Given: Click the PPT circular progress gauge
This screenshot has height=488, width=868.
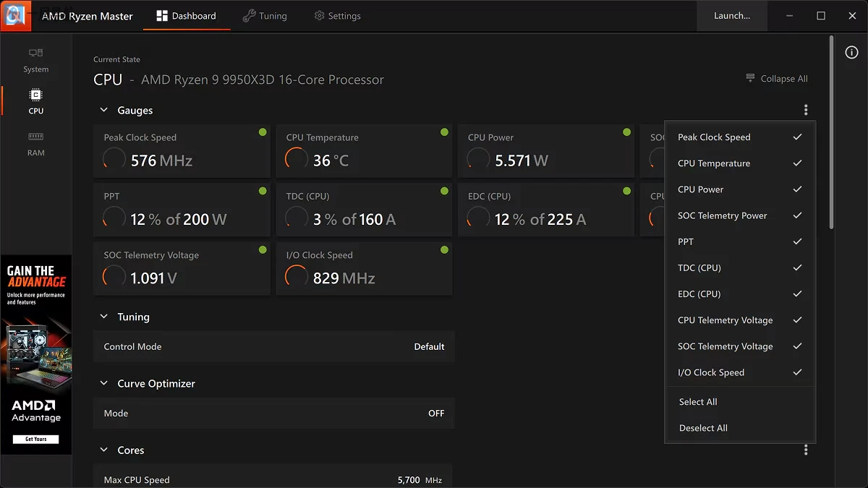Looking at the screenshot, I should [x=114, y=215].
